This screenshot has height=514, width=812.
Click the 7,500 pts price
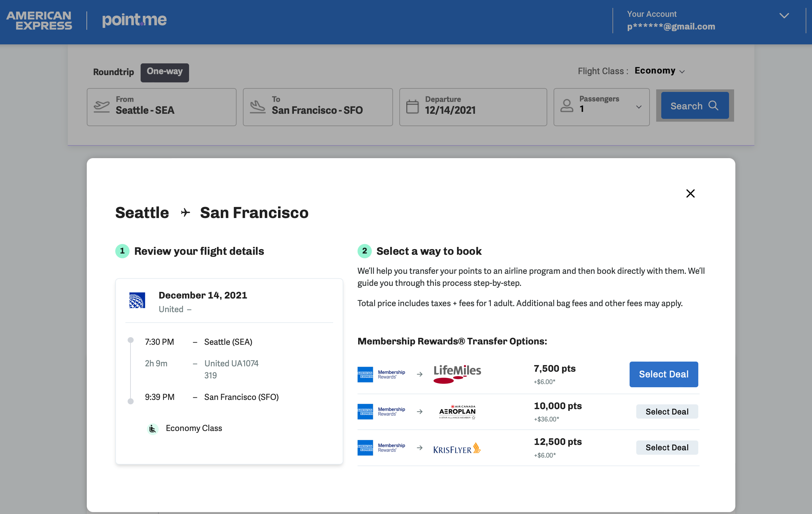point(555,369)
